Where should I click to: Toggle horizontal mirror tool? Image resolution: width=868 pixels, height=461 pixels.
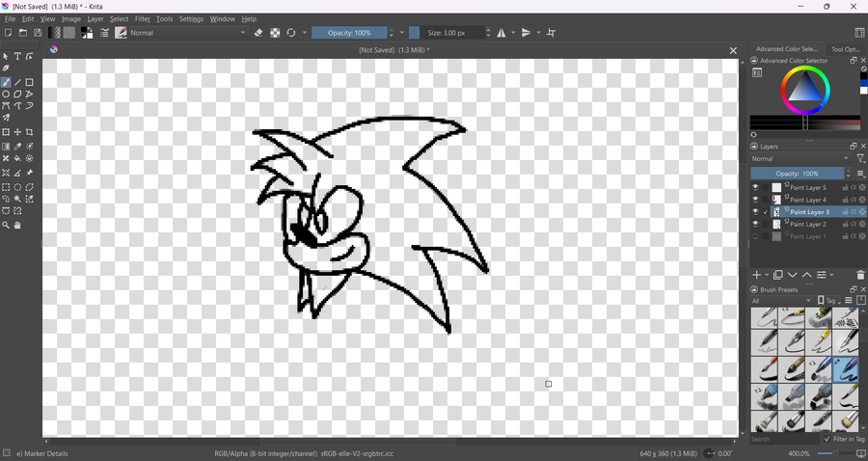click(502, 33)
